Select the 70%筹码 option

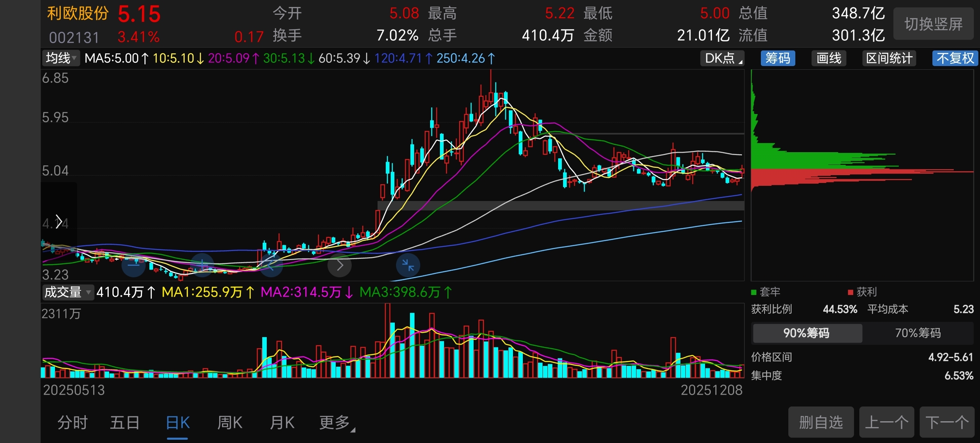pyautogui.click(x=918, y=333)
